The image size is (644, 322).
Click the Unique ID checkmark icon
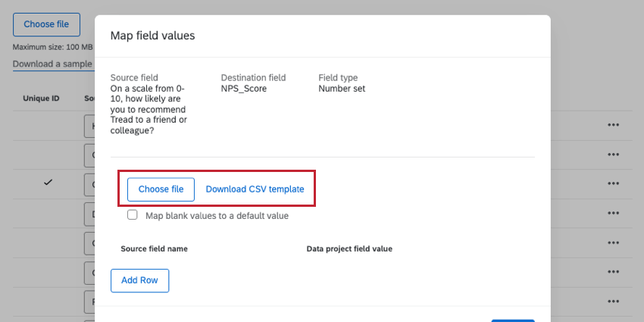click(x=48, y=183)
